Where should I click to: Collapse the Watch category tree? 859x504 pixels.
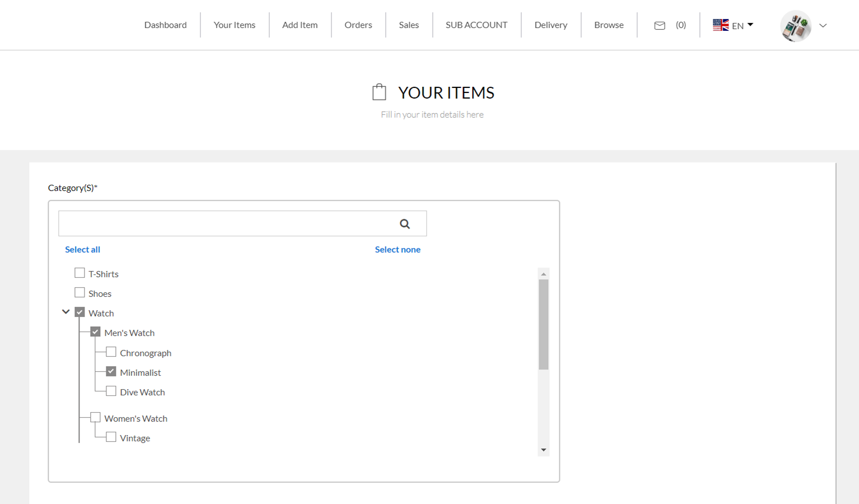pyautogui.click(x=66, y=312)
